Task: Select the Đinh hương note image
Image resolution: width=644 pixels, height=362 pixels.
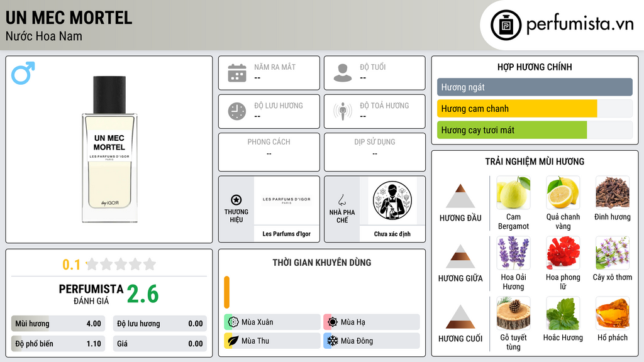Action: point(613,192)
